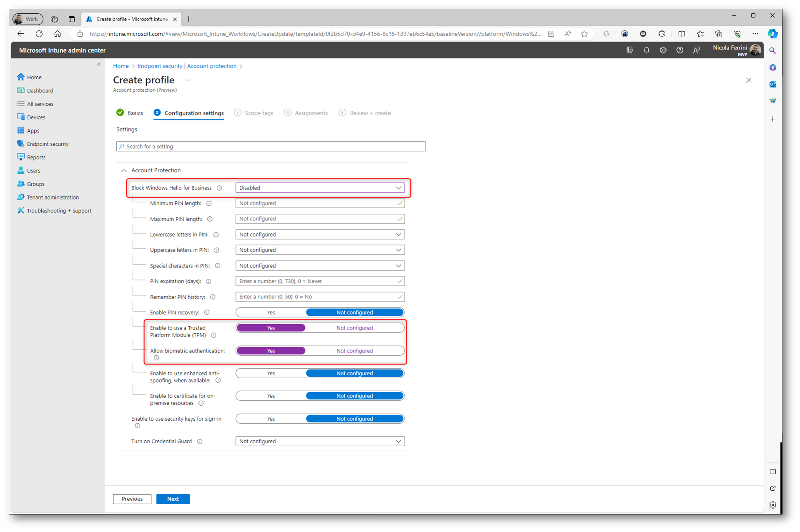800x532 pixels.
Task: Select Yes for Trusted Platform Module
Action: point(271,328)
